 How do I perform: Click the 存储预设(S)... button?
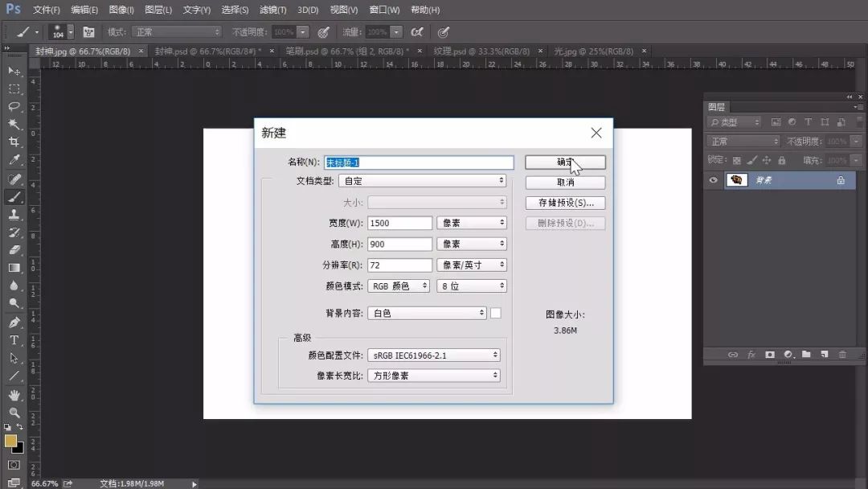[x=565, y=203]
